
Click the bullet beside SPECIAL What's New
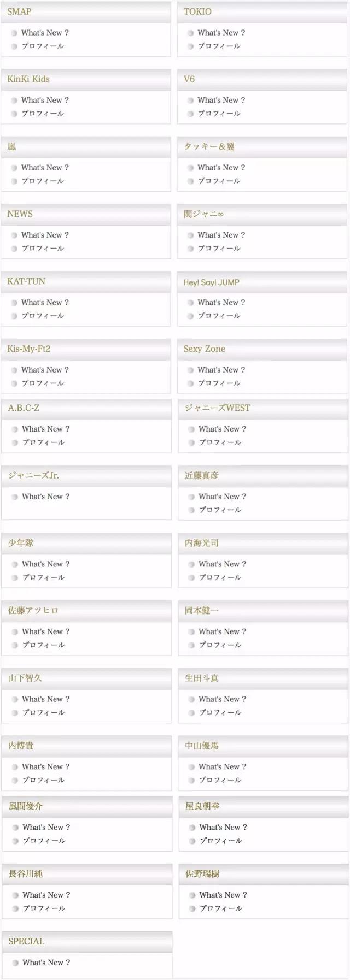(15, 963)
